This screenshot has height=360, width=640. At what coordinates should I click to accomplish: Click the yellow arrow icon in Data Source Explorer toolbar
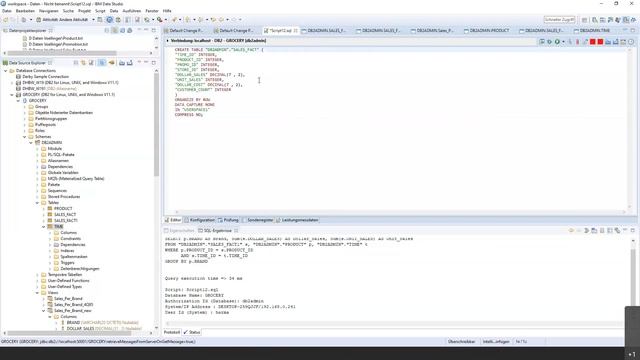point(111,63)
